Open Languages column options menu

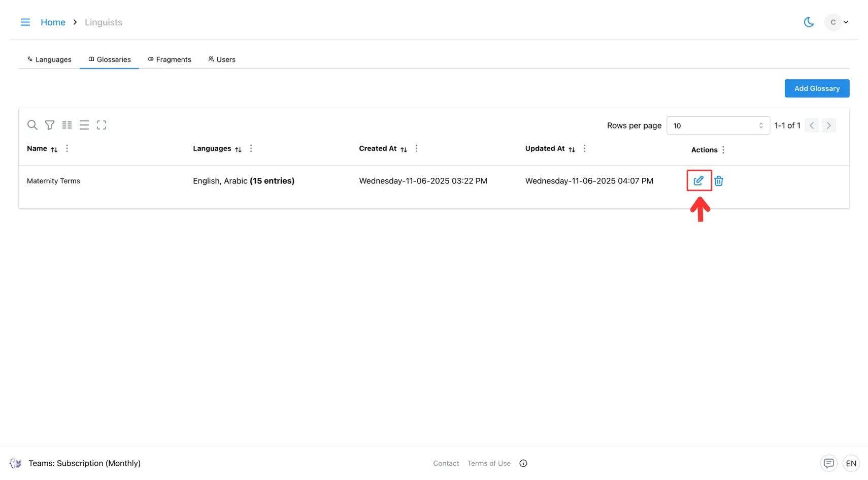pos(251,148)
